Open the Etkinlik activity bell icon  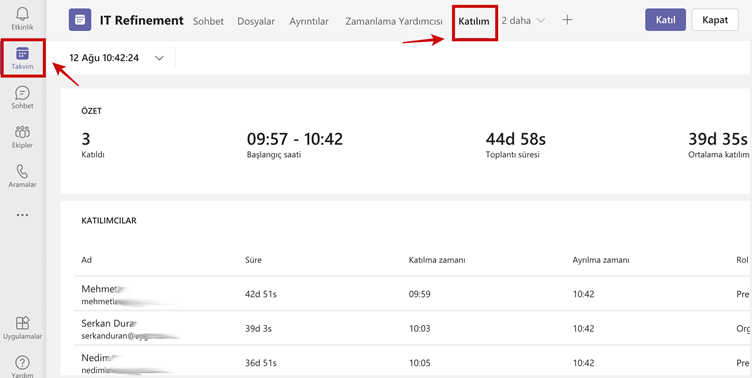click(23, 19)
